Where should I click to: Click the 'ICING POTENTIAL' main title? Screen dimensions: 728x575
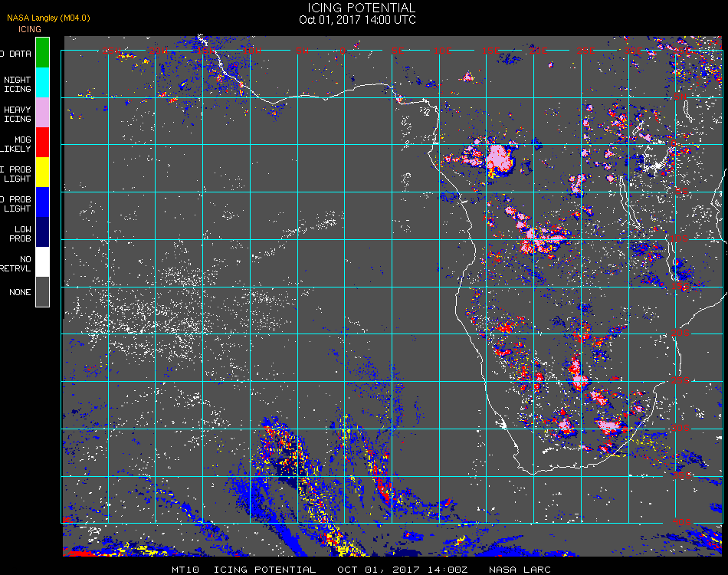coord(361,8)
